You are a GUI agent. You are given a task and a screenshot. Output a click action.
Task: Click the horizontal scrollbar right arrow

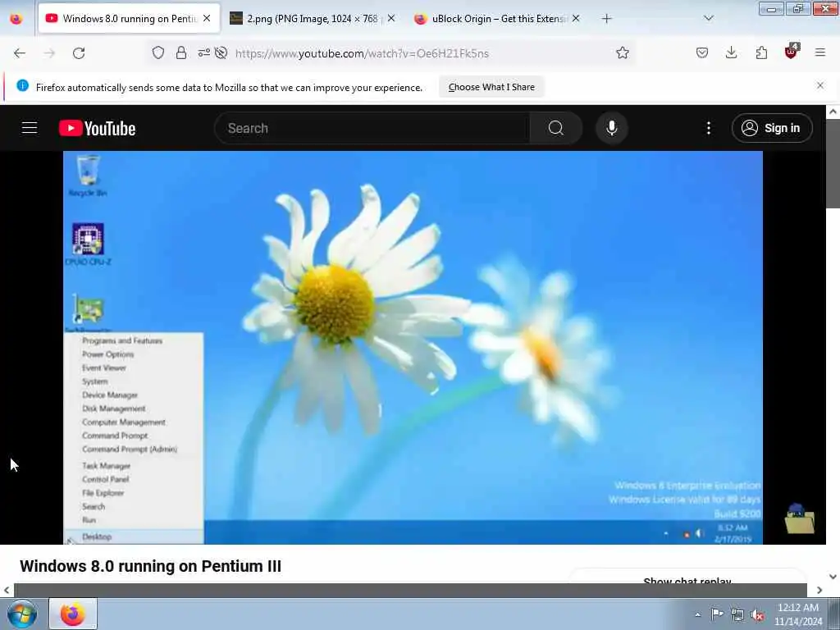(819, 590)
